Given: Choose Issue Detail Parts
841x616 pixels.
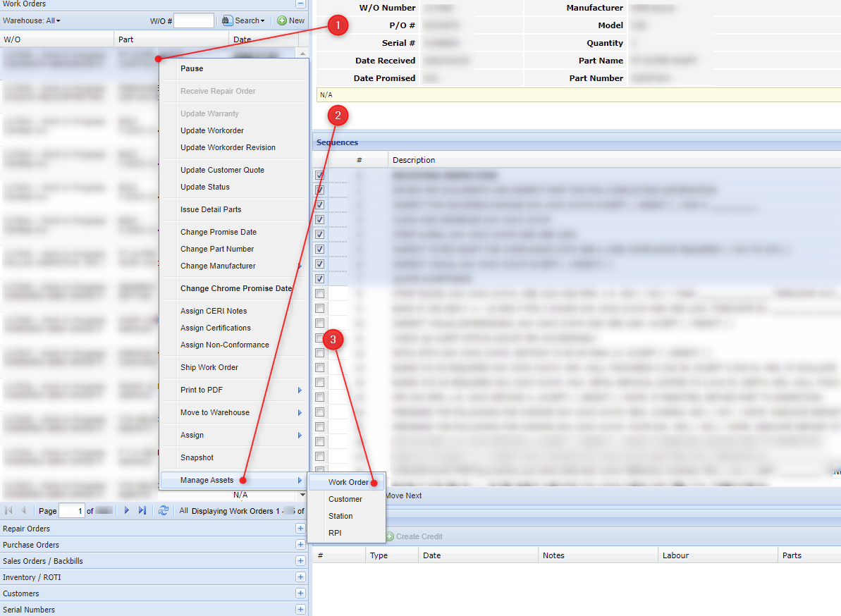Looking at the screenshot, I should point(234,209).
